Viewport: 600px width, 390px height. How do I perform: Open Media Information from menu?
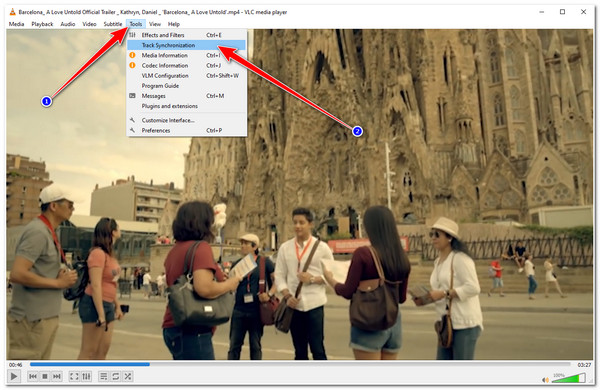coord(187,55)
